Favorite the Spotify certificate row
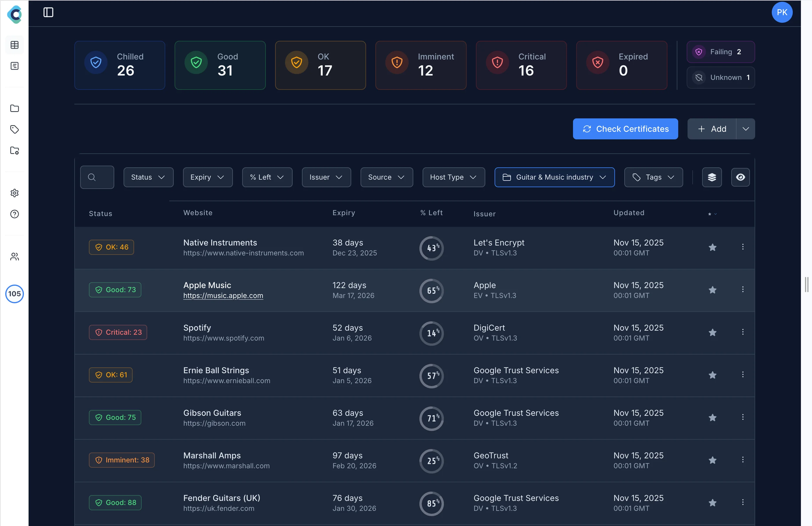The image size is (812, 526). tap(712, 332)
